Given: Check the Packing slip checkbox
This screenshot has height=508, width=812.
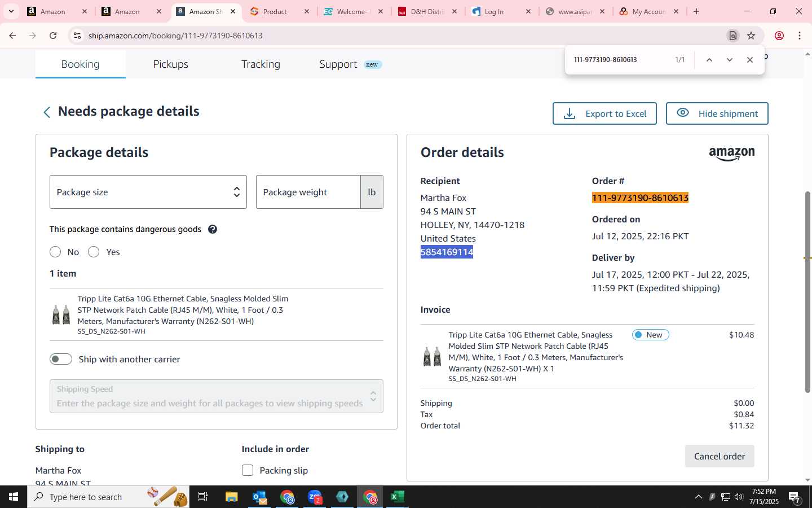Looking at the screenshot, I should coord(248,470).
